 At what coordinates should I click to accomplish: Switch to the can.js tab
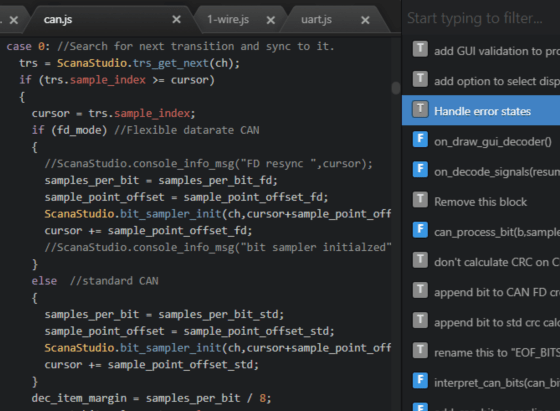click(x=58, y=19)
